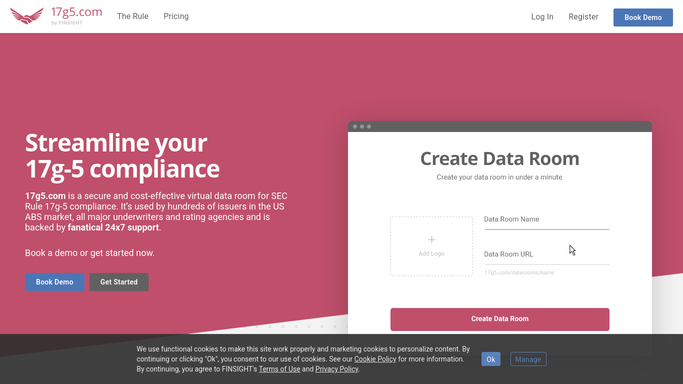Click the Add Logo upload box
The height and width of the screenshot is (384, 683).
coord(431,246)
